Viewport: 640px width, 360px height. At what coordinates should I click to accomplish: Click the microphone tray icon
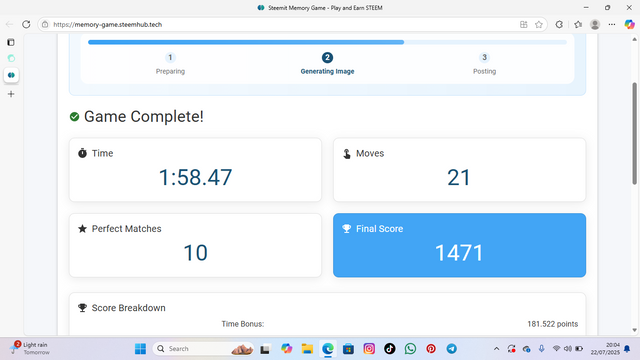(x=541, y=349)
